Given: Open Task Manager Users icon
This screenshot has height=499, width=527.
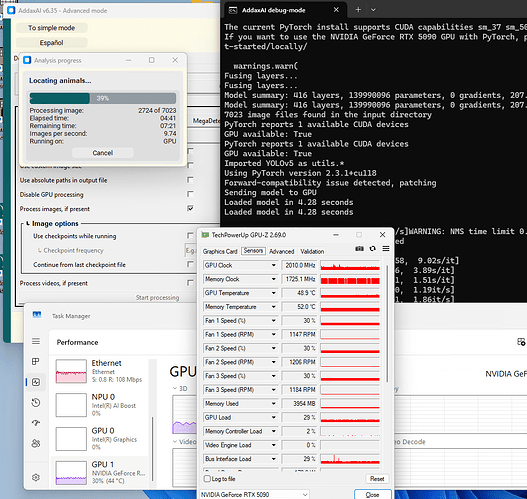Looking at the screenshot, I should (36, 444).
